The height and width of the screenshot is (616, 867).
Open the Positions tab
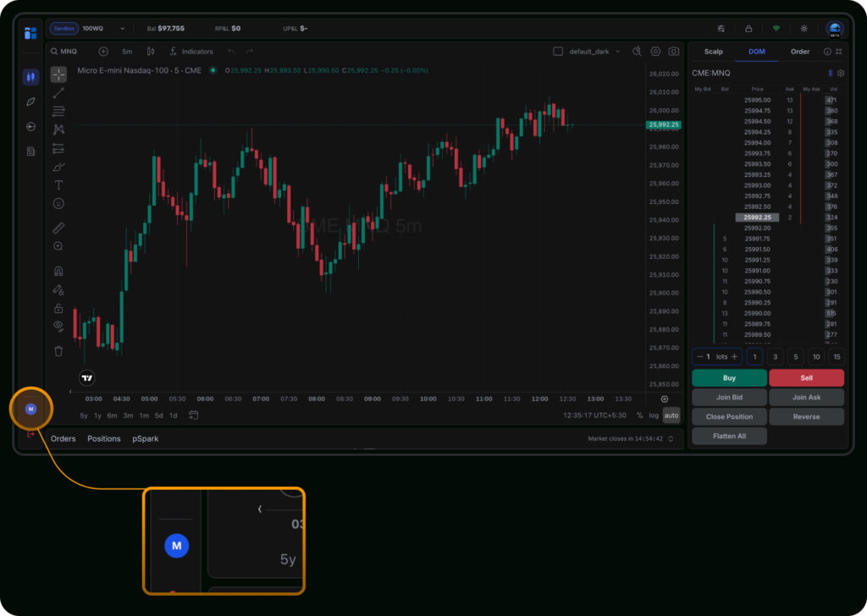click(104, 439)
